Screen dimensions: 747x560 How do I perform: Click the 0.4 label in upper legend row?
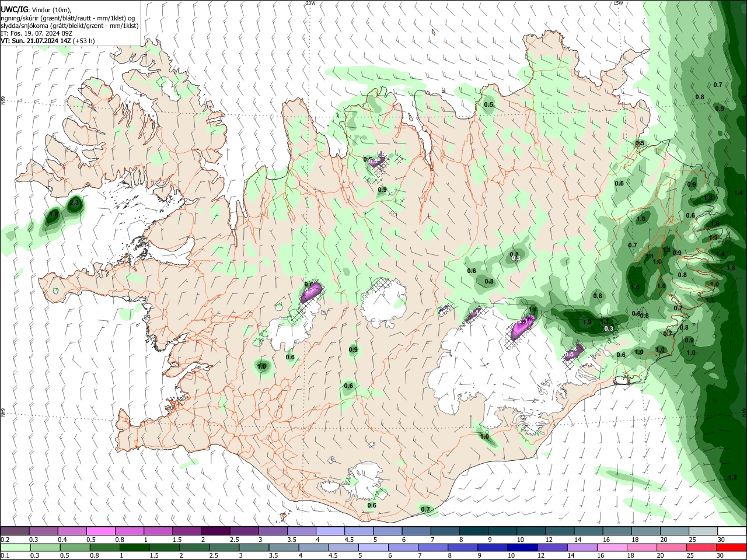62,540
